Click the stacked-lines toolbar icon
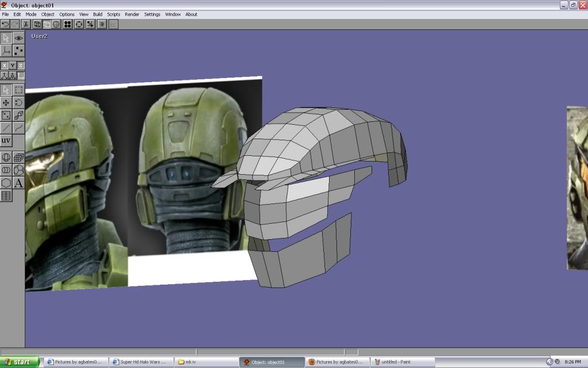 coord(102,24)
